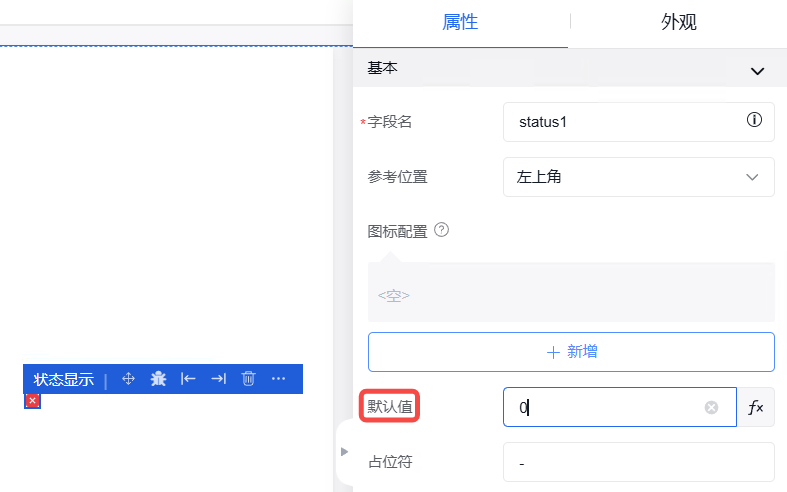Switch to the 属性 tab
787x492 pixels.
tap(460, 22)
